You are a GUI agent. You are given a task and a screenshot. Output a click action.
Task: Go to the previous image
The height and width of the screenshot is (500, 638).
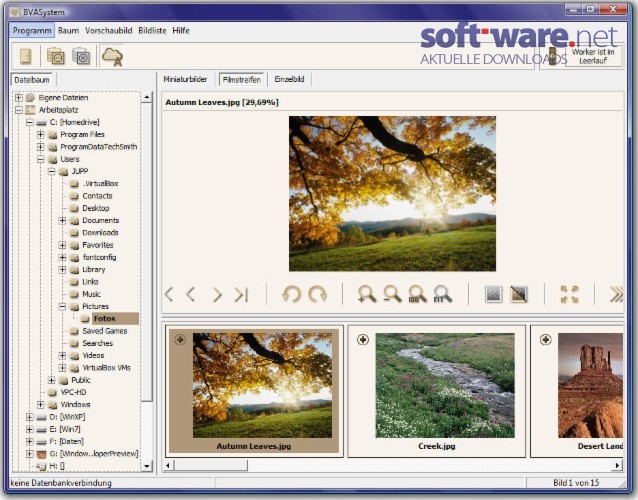(x=191, y=294)
